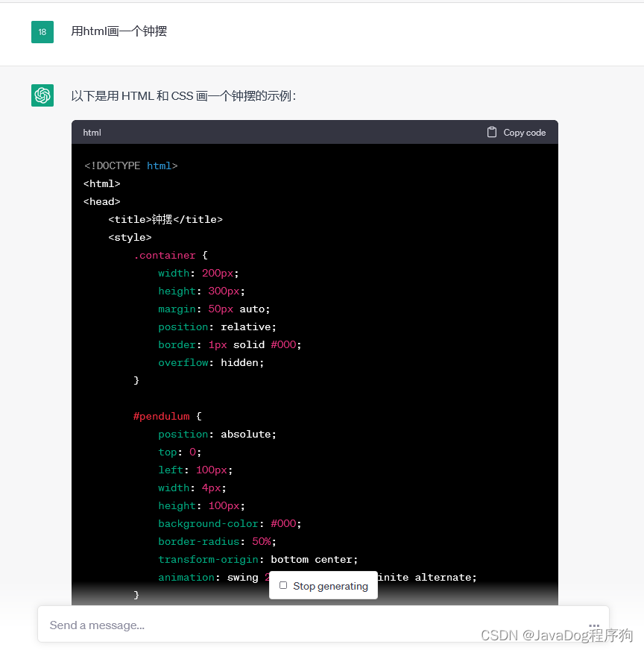644x650 pixels.
Task: Click the user prompt text 用html画一个钟摆
Action: (x=119, y=31)
